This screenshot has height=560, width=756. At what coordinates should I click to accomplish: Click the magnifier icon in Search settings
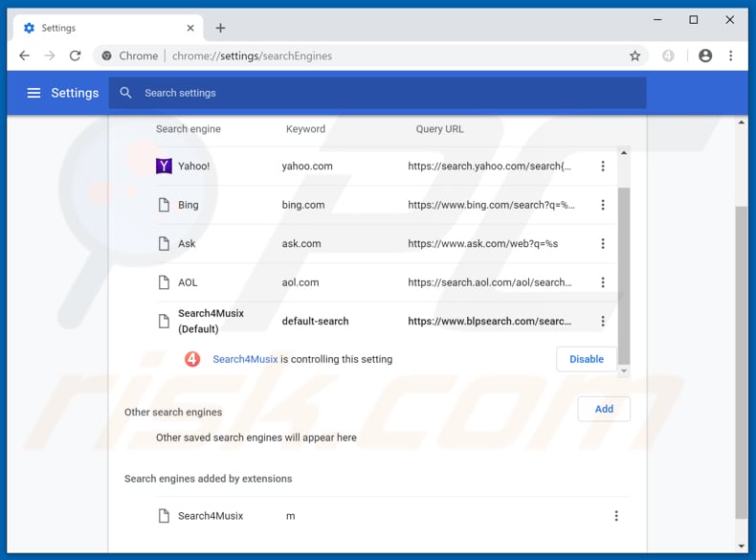(x=125, y=93)
